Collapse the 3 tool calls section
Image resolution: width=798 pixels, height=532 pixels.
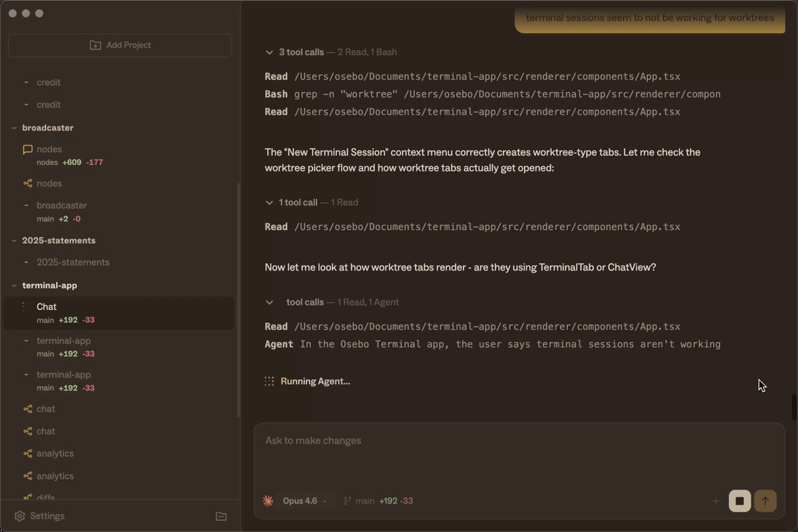tap(269, 52)
